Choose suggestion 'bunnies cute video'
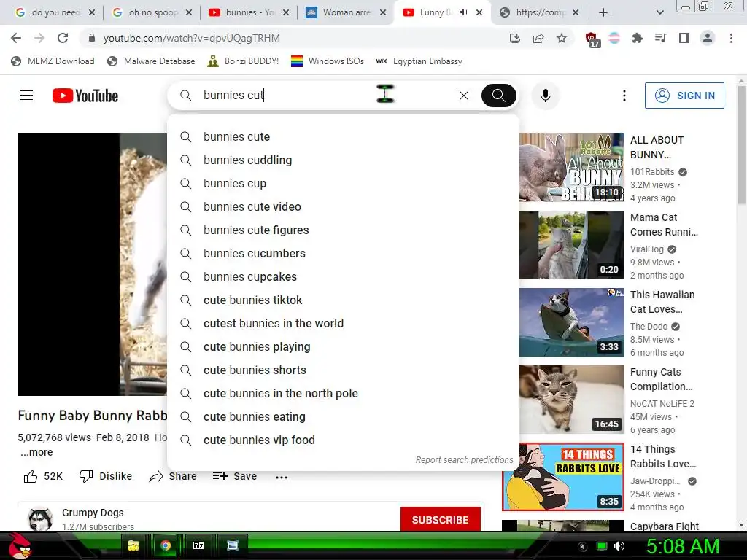This screenshot has height=560, width=747. point(343,206)
